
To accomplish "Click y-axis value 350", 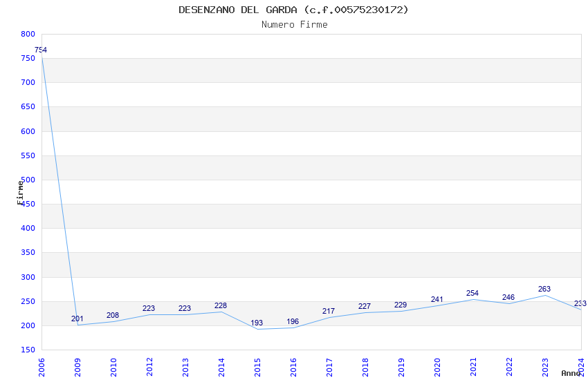I will [28, 252].
